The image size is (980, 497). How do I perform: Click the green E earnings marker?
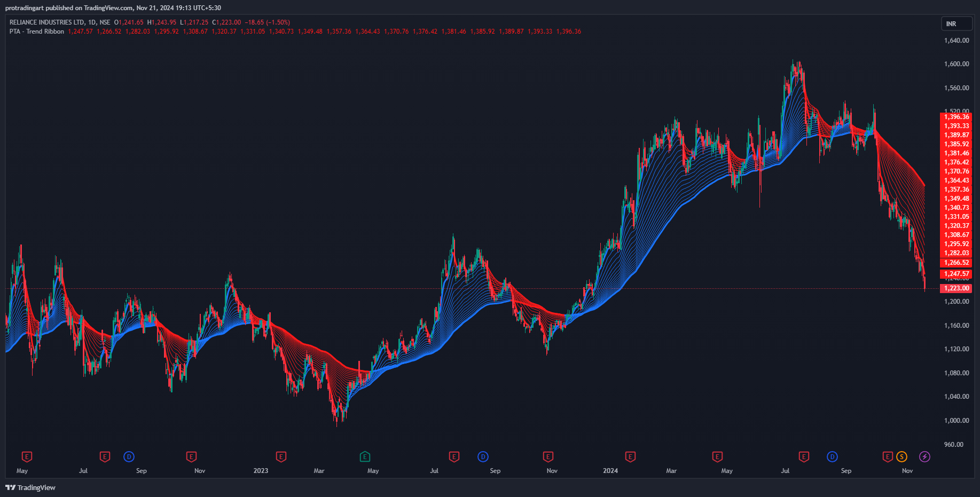(x=365, y=456)
